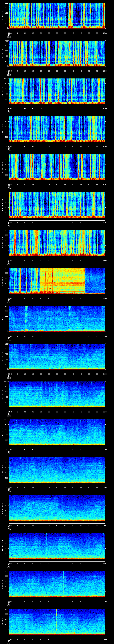Click the 22:00 end time label
The image size is (114, 644).
pyautogui.click(x=105, y=298)
